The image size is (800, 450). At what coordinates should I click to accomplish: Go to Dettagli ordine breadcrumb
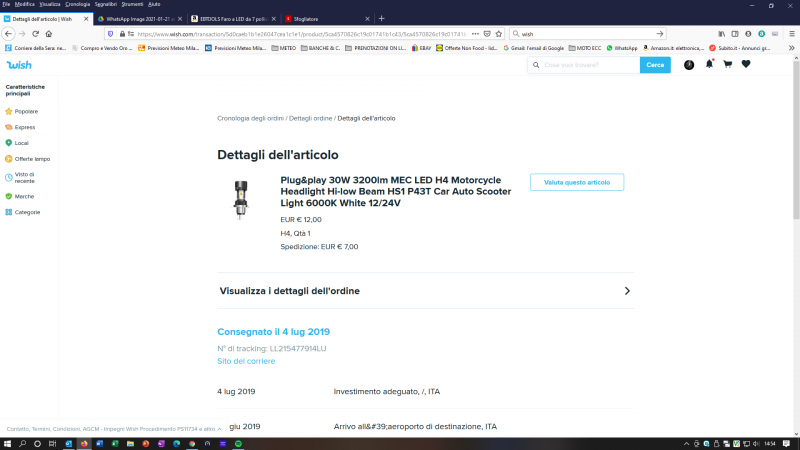coord(310,118)
